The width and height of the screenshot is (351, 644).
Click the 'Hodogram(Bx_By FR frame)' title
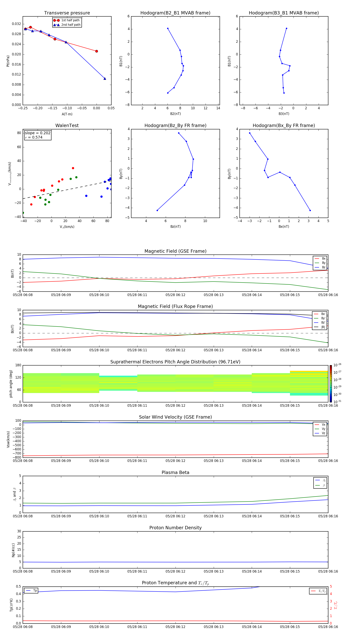coord(284,125)
